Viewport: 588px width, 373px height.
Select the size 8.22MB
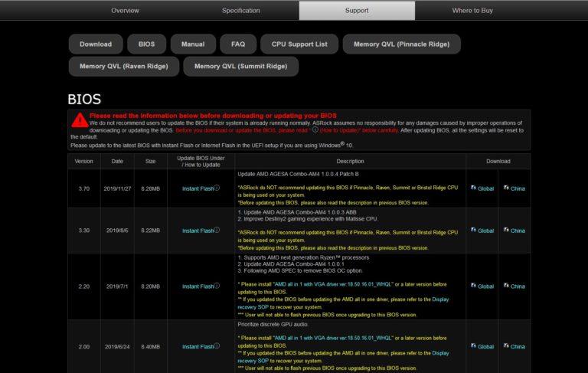coord(150,231)
